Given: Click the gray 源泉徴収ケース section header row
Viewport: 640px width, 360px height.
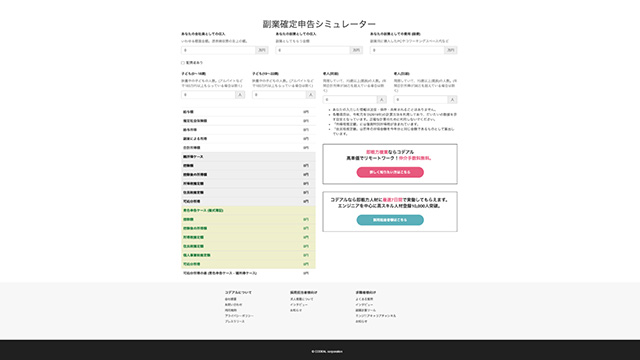Looking at the screenshot, I should coord(248,157).
